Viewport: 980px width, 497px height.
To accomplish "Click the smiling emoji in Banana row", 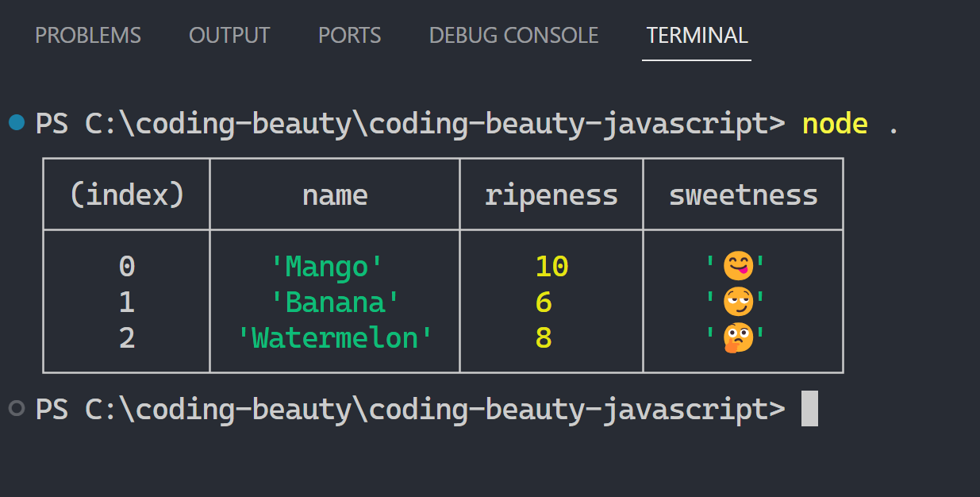I will click(736, 302).
